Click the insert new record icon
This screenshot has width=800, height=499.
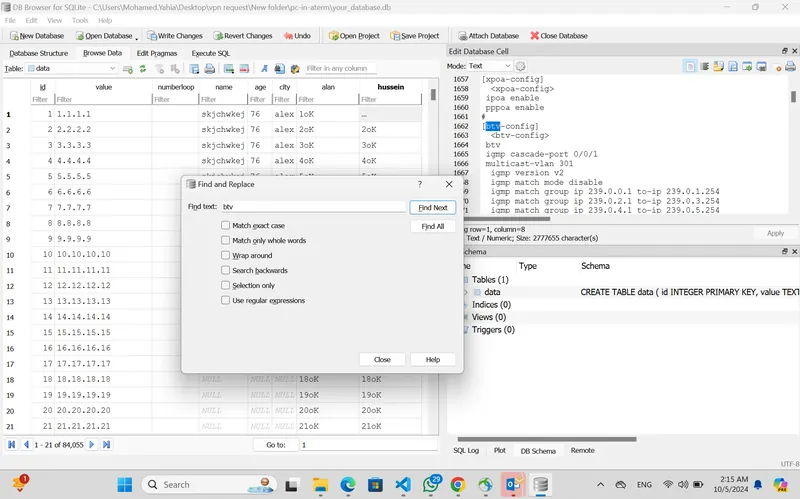pos(229,68)
